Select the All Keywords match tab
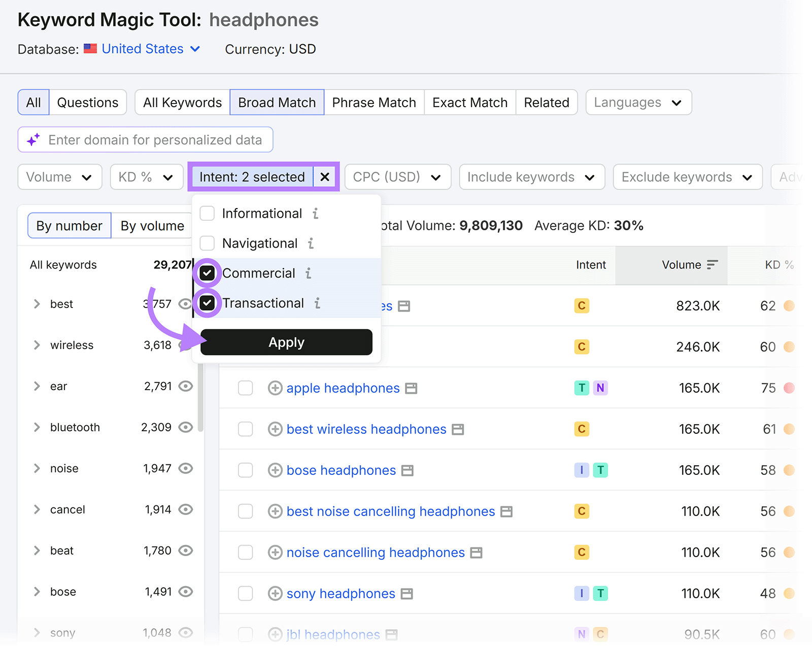Screen dimensions: 812x651 click(x=183, y=102)
